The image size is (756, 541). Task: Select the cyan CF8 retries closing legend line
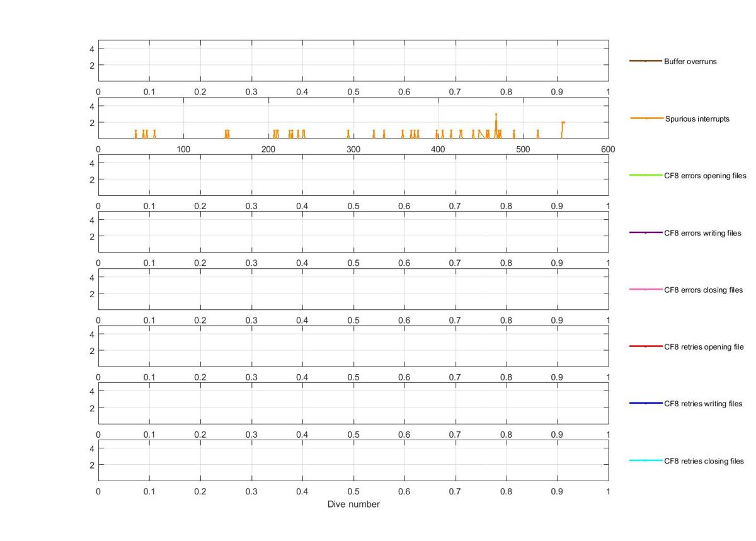(x=646, y=460)
